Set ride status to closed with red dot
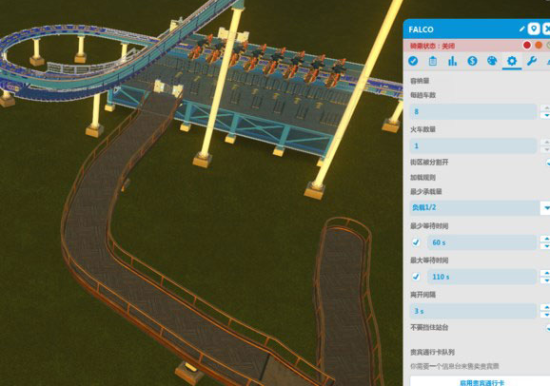This screenshot has width=550, height=386. click(527, 45)
